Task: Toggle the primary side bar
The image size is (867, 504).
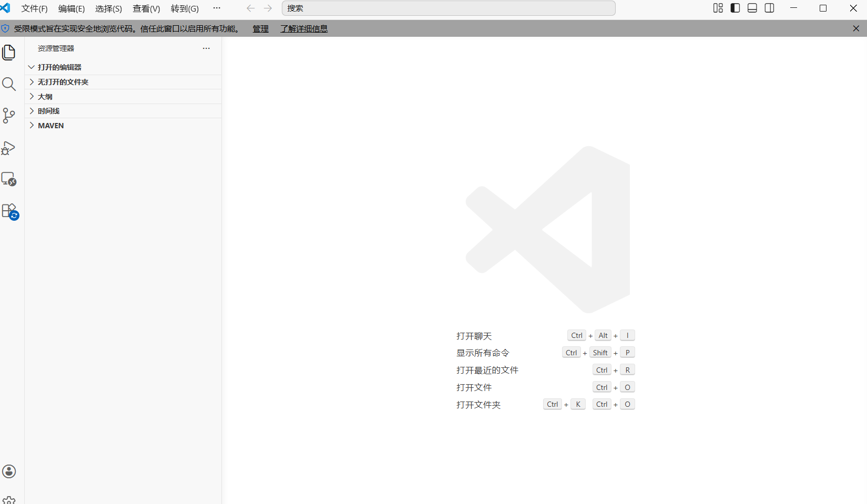Action: click(736, 8)
